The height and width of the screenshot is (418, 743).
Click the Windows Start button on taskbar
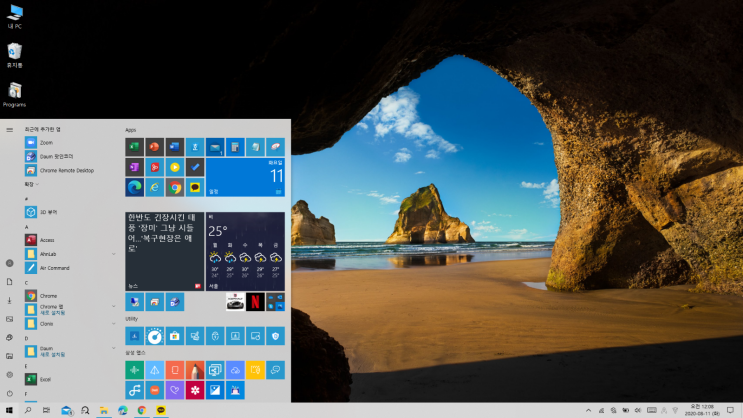tap(9, 410)
